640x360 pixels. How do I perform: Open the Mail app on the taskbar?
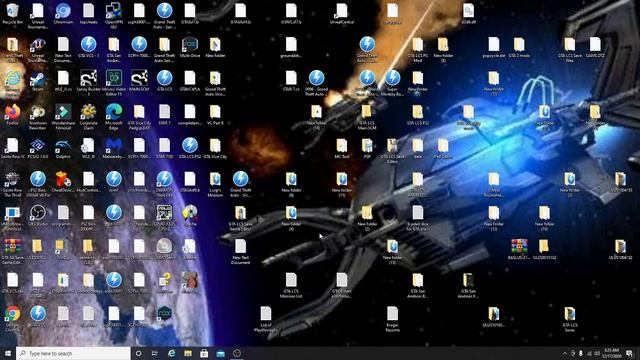(220, 353)
